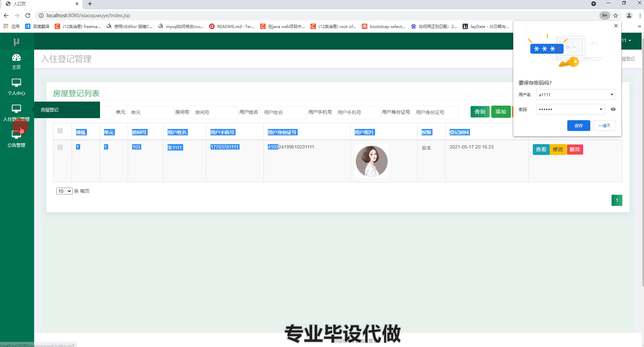Viewport: 644px width, 347px height.
Task: Click 删除 for row 张1111
Action: point(575,150)
